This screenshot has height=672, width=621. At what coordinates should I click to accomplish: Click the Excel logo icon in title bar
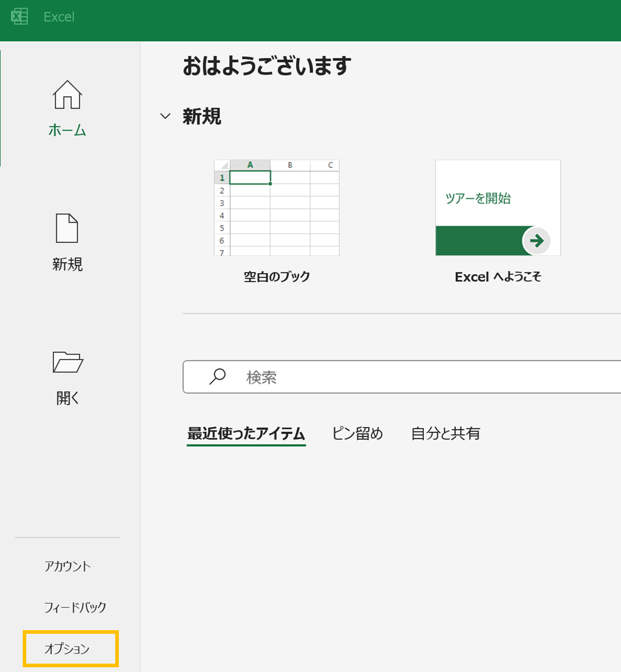tap(19, 17)
